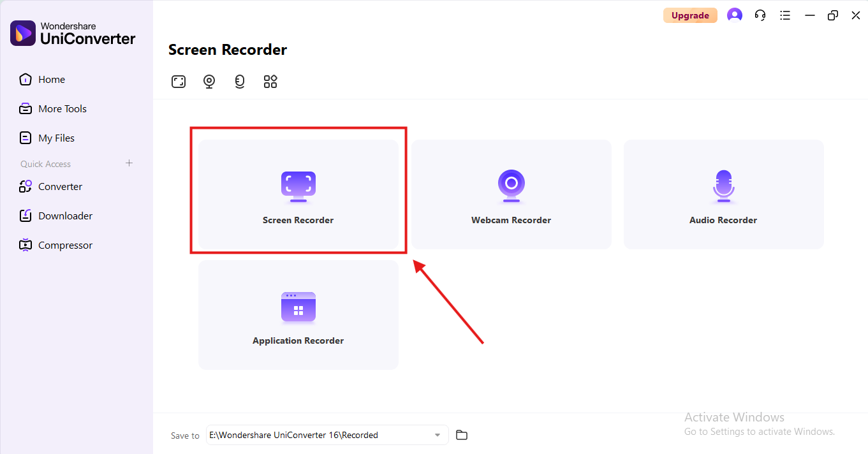Add a Quick Access shortcut with plus icon
This screenshot has height=454, width=868.
(129, 163)
